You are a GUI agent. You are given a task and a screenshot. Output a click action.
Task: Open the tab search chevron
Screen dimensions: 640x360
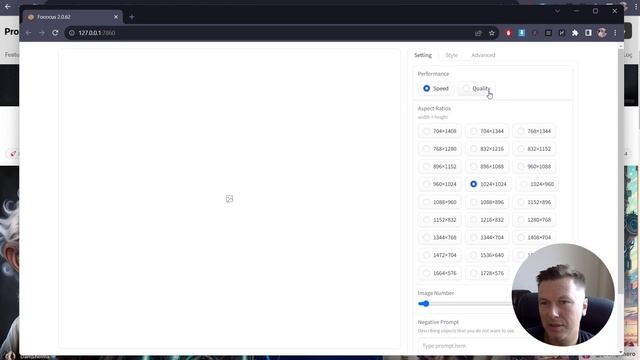(557, 11)
